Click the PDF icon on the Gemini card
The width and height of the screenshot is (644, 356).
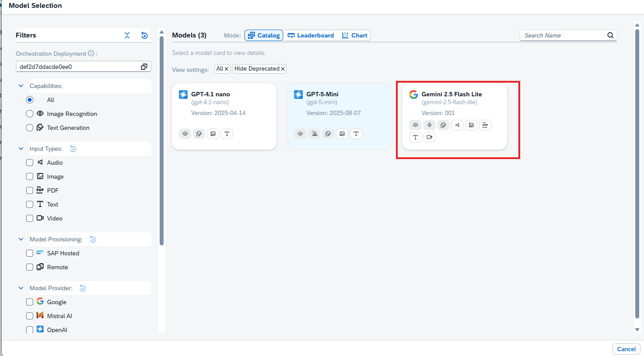click(485, 125)
